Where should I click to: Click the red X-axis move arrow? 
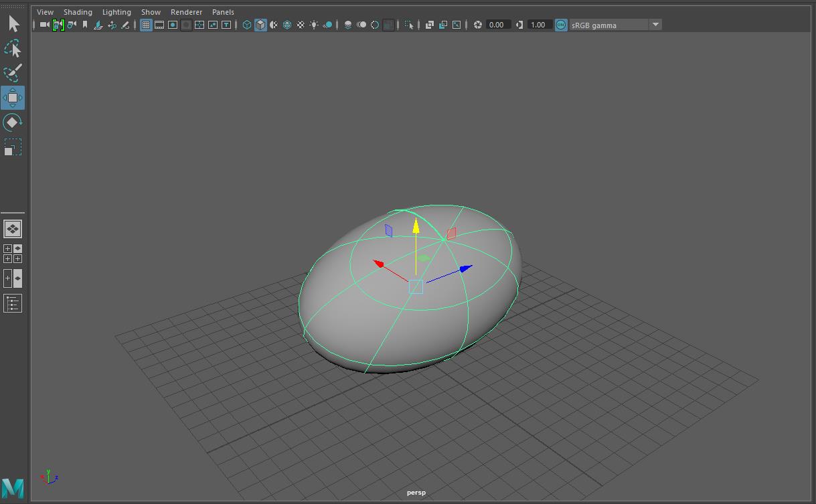[x=379, y=264]
